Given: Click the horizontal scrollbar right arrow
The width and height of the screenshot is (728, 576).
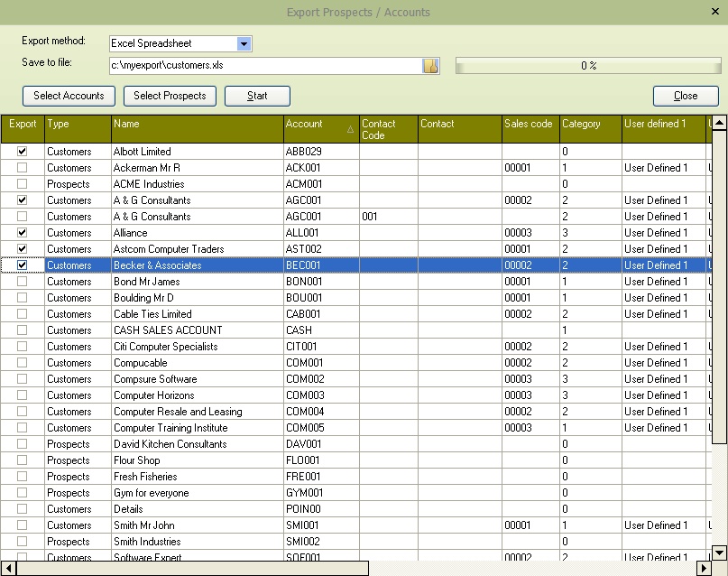Looking at the screenshot, I should click(x=703, y=568).
